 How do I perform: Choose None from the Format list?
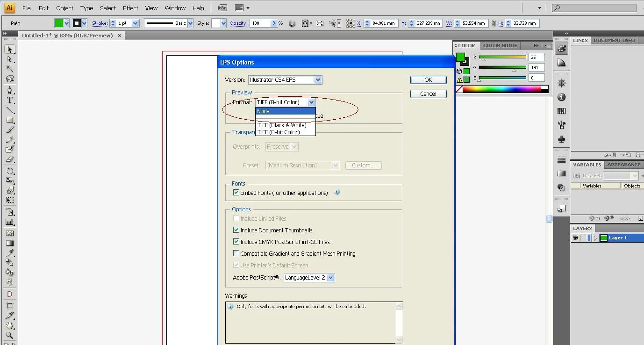click(286, 111)
